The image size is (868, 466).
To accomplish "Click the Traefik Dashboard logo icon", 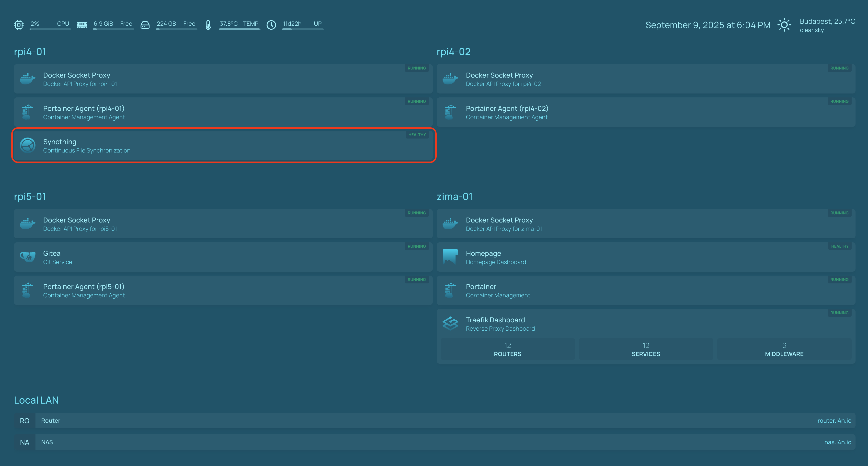I will pyautogui.click(x=450, y=324).
